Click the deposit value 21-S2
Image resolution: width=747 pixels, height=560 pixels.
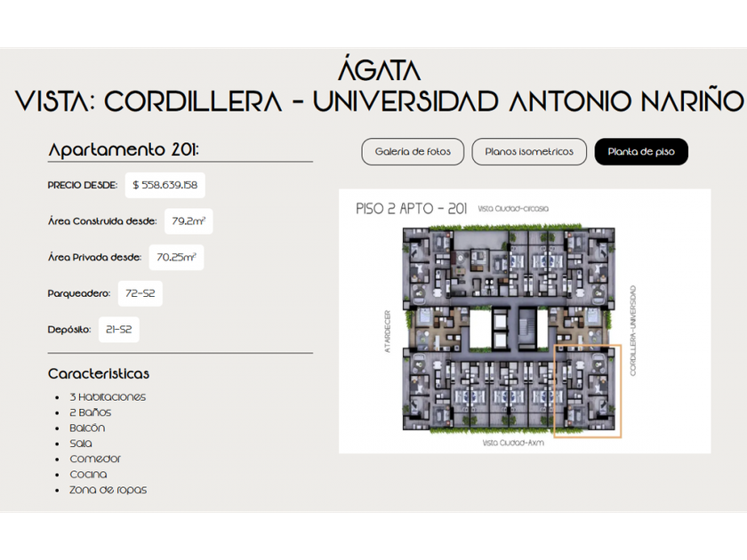tap(118, 330)
